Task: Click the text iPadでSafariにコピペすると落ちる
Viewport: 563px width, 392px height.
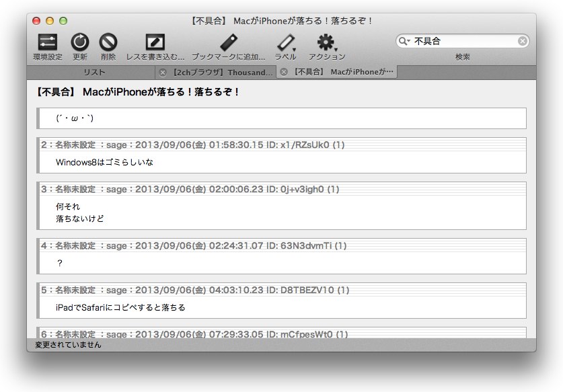Action: click(120, 307)
